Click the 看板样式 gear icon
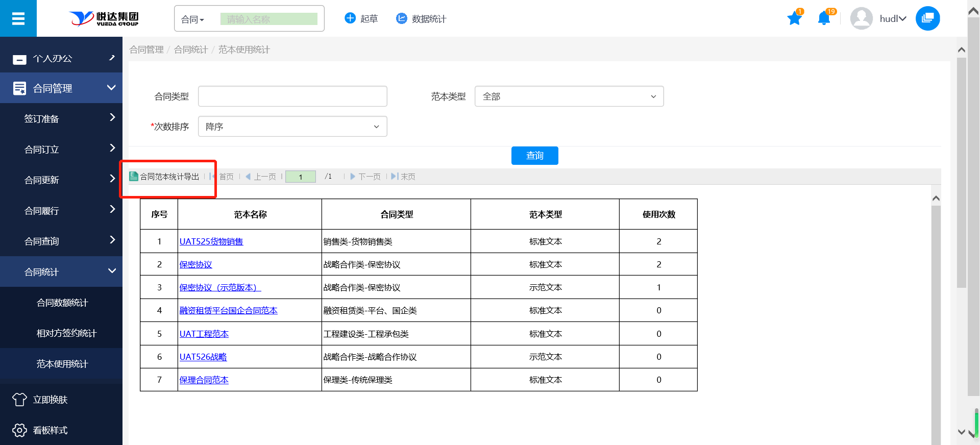 (19, 430)
